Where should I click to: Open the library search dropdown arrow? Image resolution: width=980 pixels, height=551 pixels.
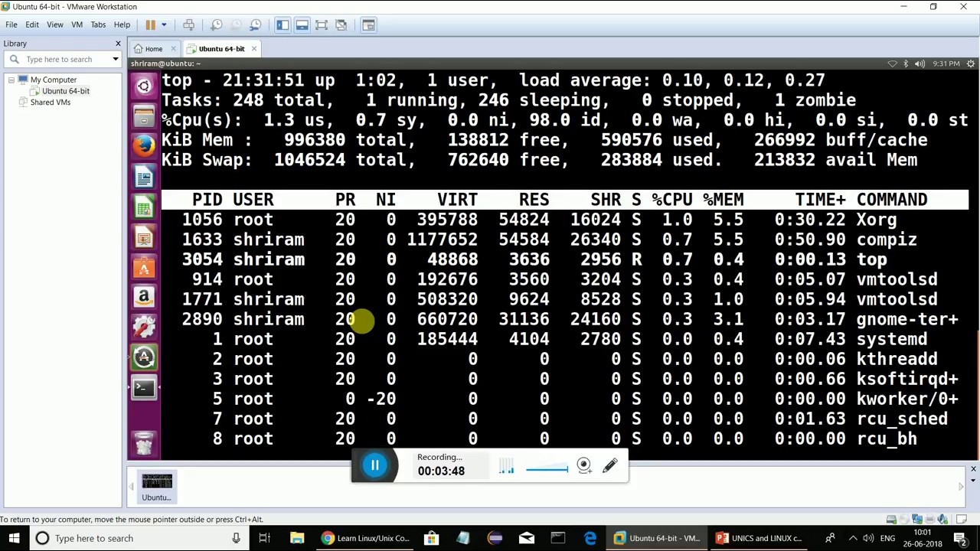(116, 59)
